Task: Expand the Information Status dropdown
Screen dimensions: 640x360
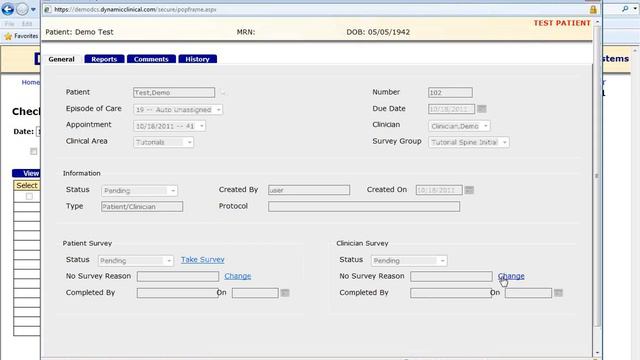Action: point(173,191)
